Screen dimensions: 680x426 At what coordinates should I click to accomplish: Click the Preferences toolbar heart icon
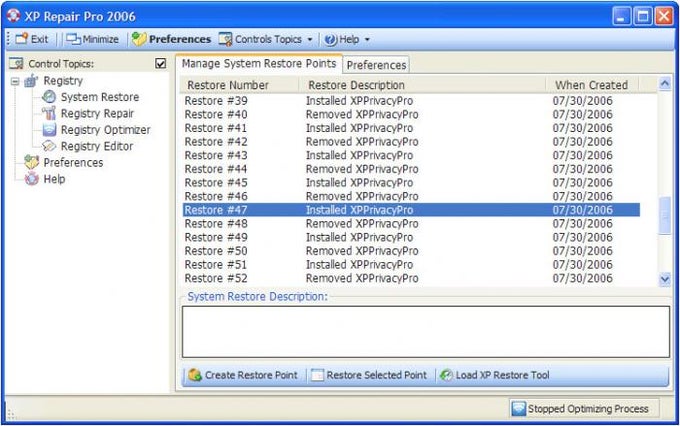click(139, 39)
